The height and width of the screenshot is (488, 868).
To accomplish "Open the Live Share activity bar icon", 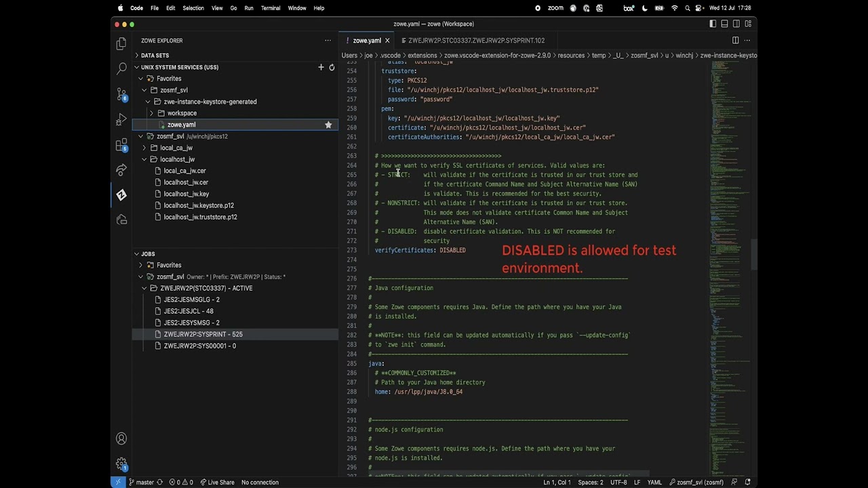I will pos(121,169).
